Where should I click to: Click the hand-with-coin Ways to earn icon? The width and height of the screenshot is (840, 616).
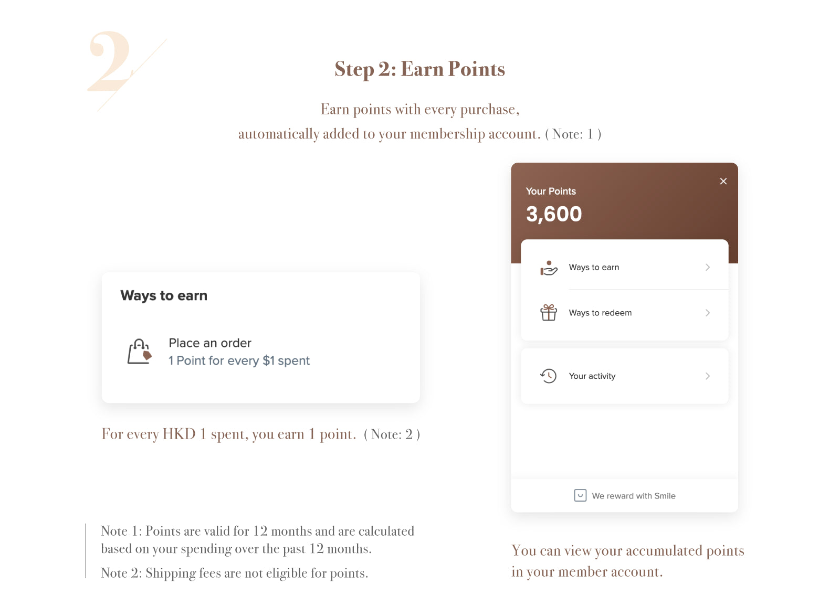click(549, 268)
